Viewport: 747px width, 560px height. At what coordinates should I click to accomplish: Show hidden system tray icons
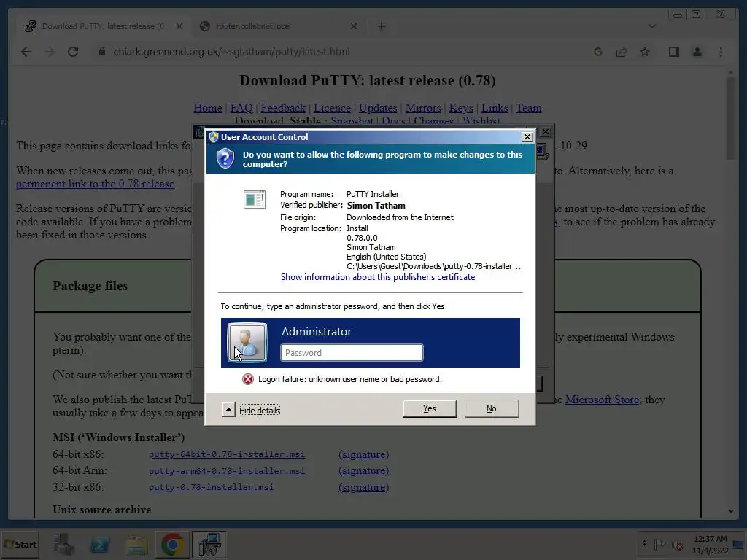point(644,544)
